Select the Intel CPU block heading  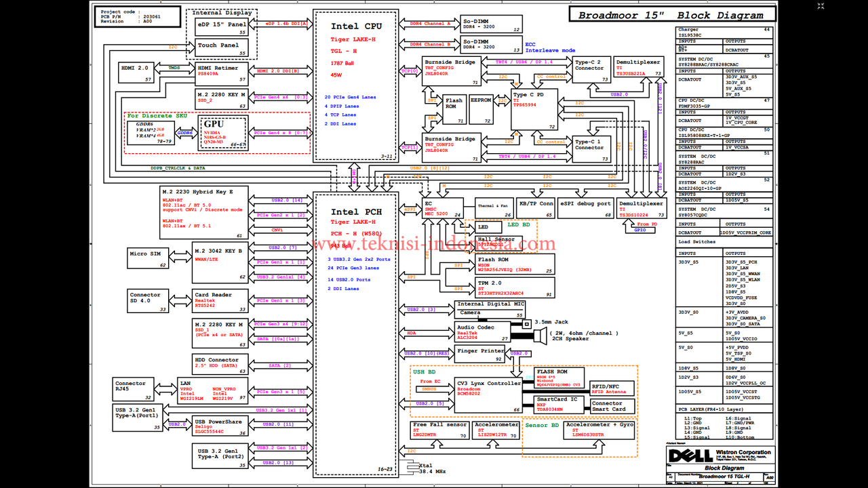(x=356, y=26)
